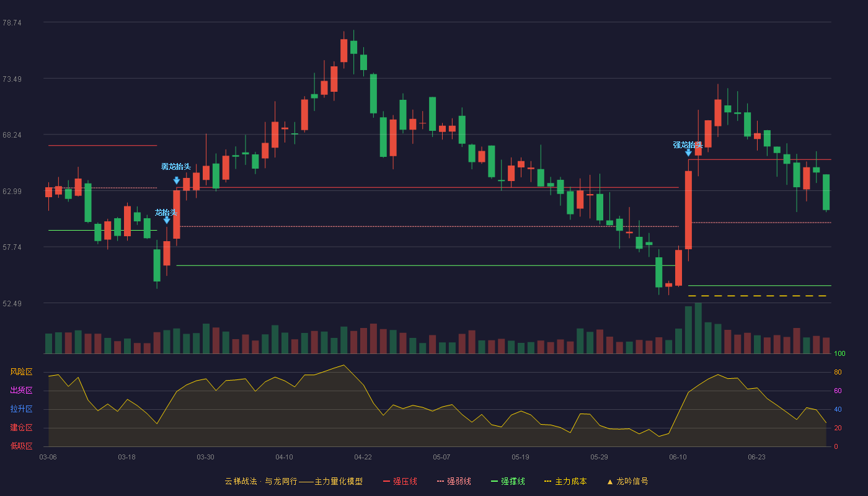Click the 60 indicator scale label
Viewport: 868px width, 496px height.
pyautogui.click(x=838, y=391)
